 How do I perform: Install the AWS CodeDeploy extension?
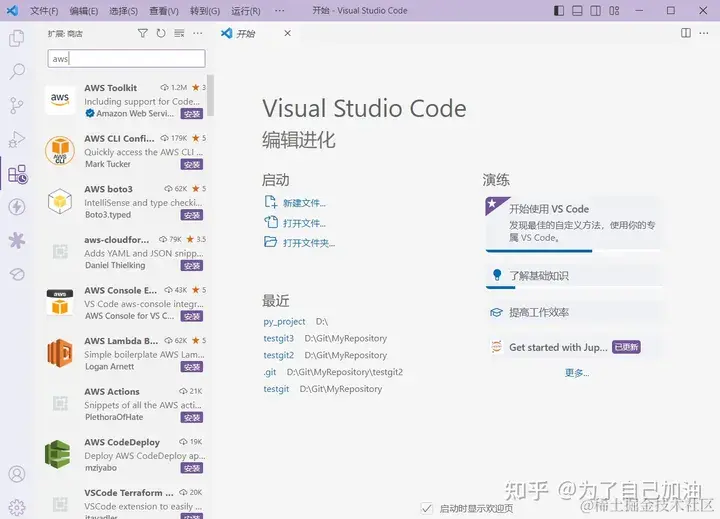191,468
